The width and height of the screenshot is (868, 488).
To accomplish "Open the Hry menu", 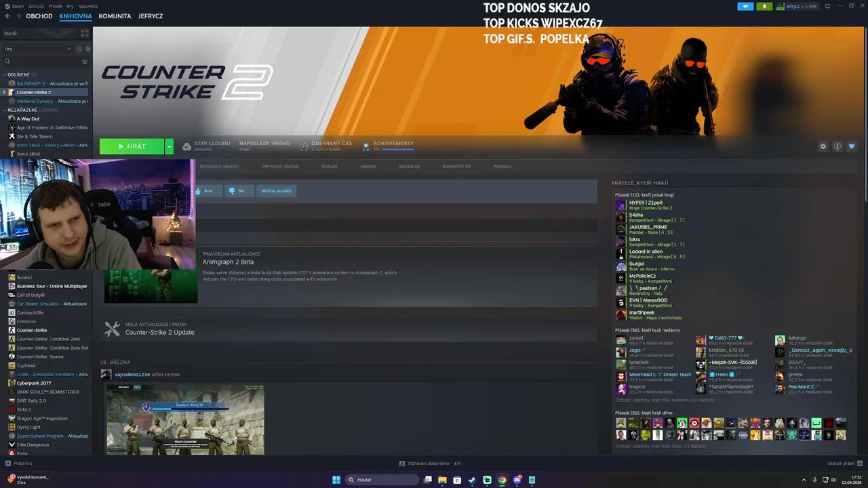I will click(x=71, y=6).
